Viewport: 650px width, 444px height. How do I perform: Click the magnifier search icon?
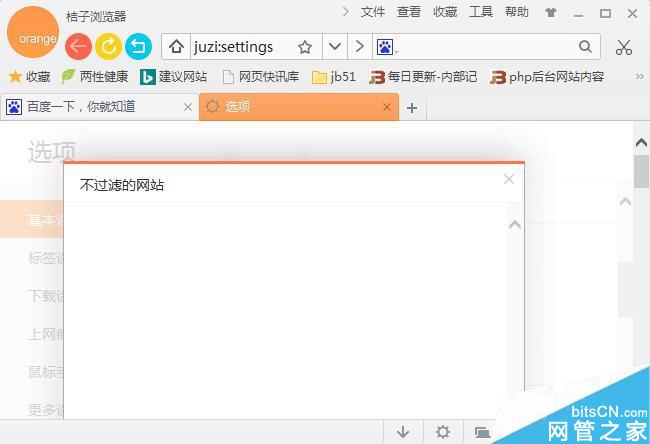tap(585, 46)
